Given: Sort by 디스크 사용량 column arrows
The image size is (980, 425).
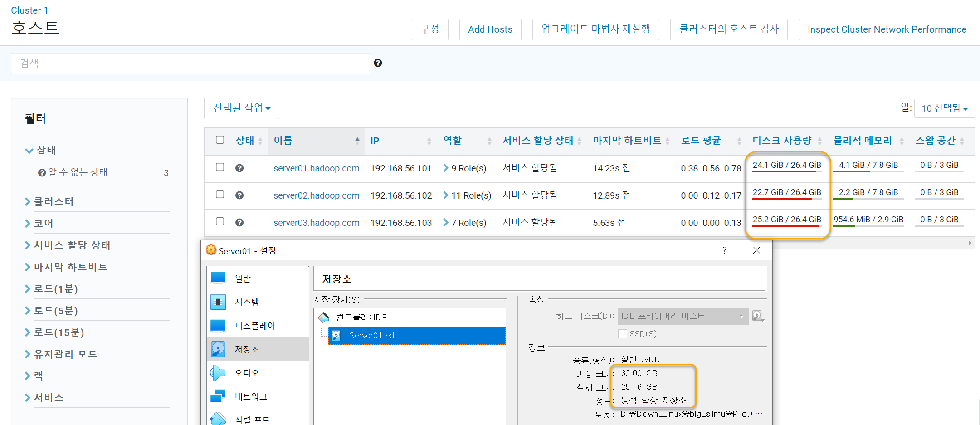Looking at the screenshot, I should 819,141.
